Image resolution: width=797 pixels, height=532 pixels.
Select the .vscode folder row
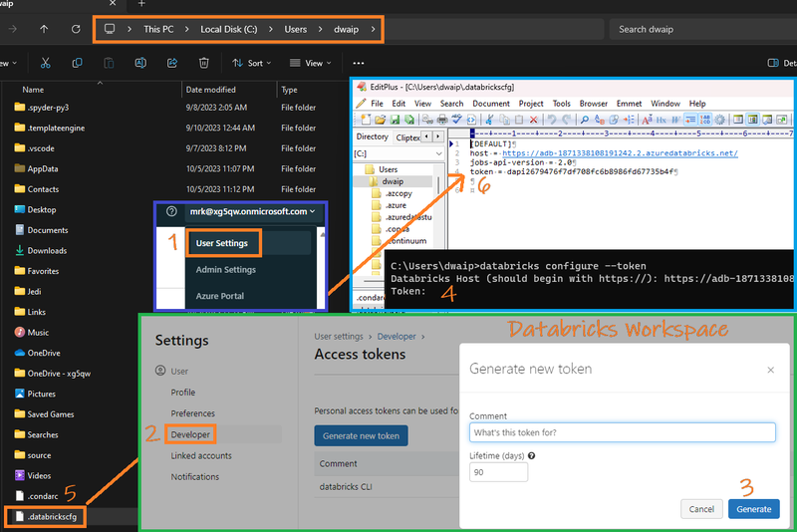click(41, 148)
